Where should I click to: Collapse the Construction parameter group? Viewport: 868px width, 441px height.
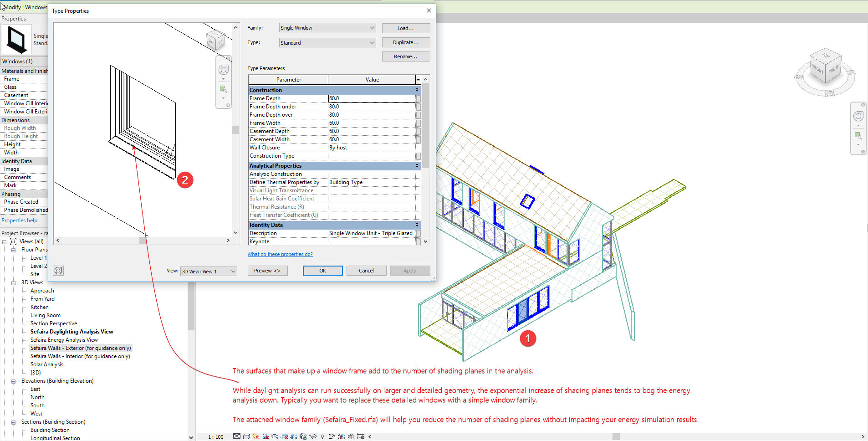[x=417, y=90]
